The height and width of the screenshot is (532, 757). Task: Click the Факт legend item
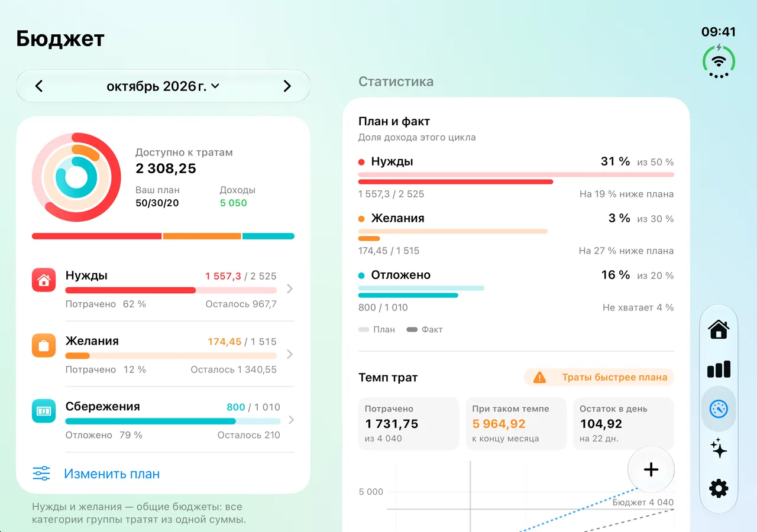click(x=425, y=329)
